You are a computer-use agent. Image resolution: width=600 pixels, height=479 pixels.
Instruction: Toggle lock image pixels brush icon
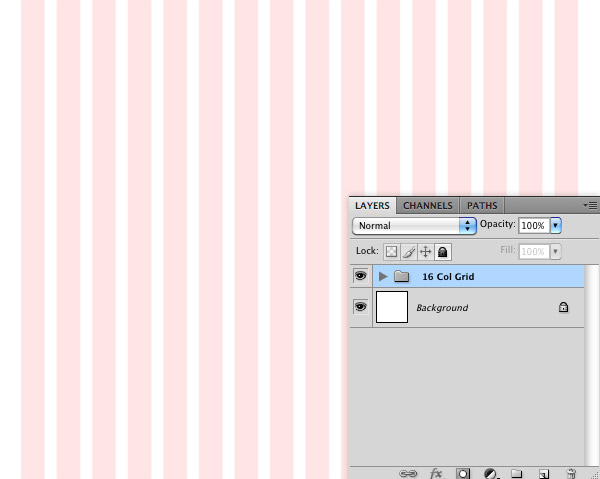tap(408, 252)
